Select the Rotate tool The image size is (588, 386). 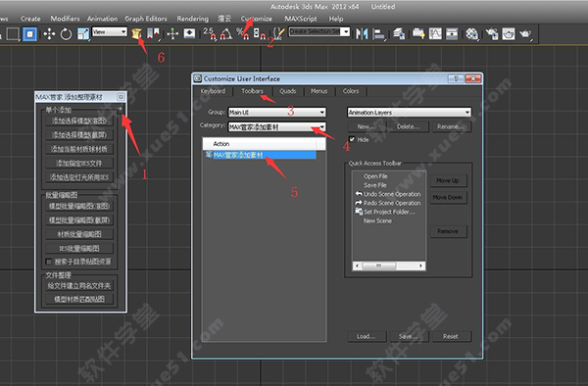coord(66,34)
